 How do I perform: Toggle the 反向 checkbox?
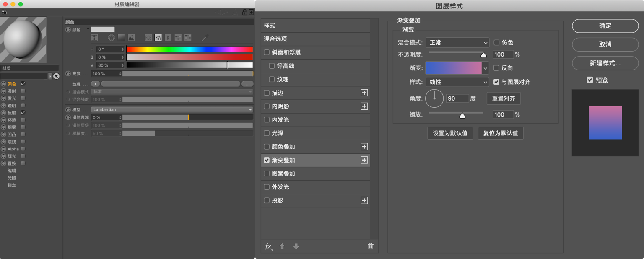pyautogui.click(x=496, y=68)
